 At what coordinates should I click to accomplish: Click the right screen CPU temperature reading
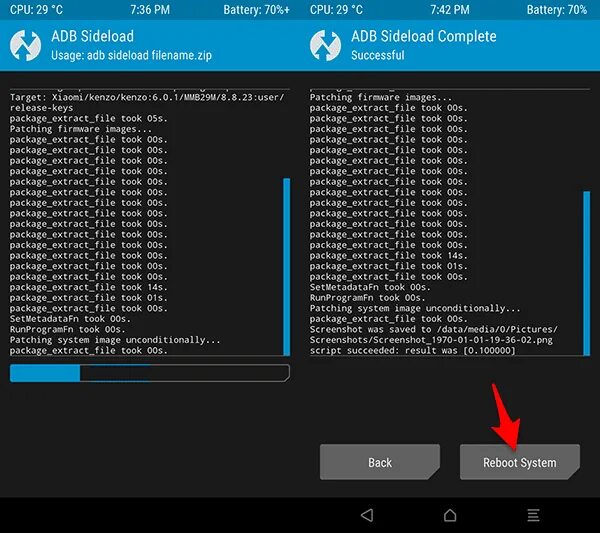click(336, 10)
